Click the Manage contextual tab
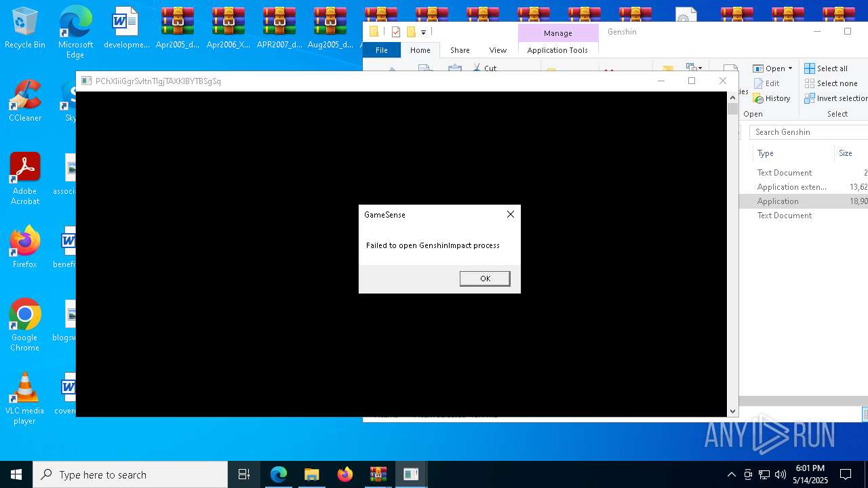The width and height of the screenshot is (868, 488). pyautogui.click(x=558, y=33)
